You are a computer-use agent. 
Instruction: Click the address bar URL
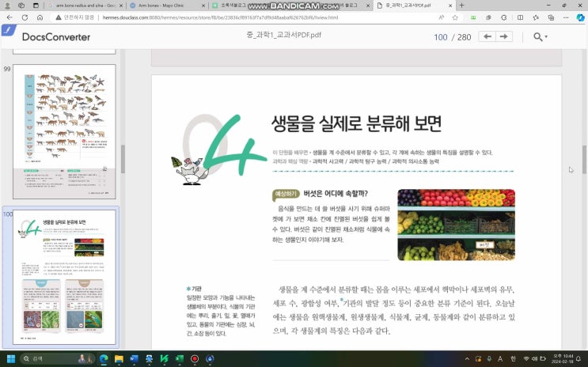coord(222,17)
